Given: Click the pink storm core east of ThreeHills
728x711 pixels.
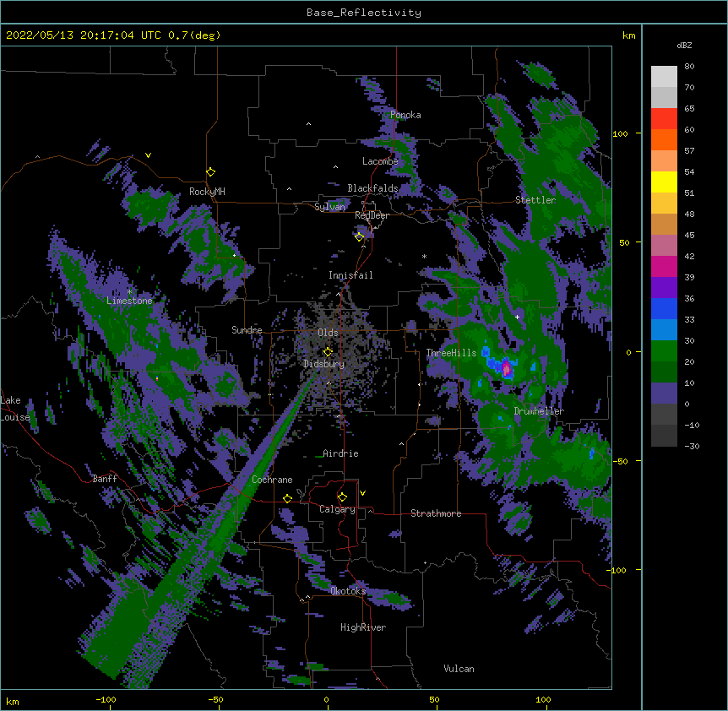Looking at the screenshot, I should [x=507, y=369].
